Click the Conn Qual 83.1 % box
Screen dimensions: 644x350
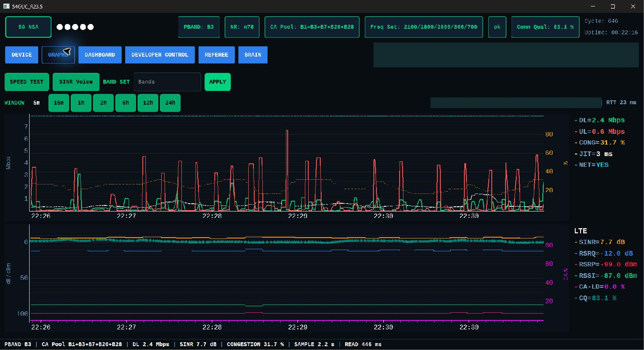(545, 27)
